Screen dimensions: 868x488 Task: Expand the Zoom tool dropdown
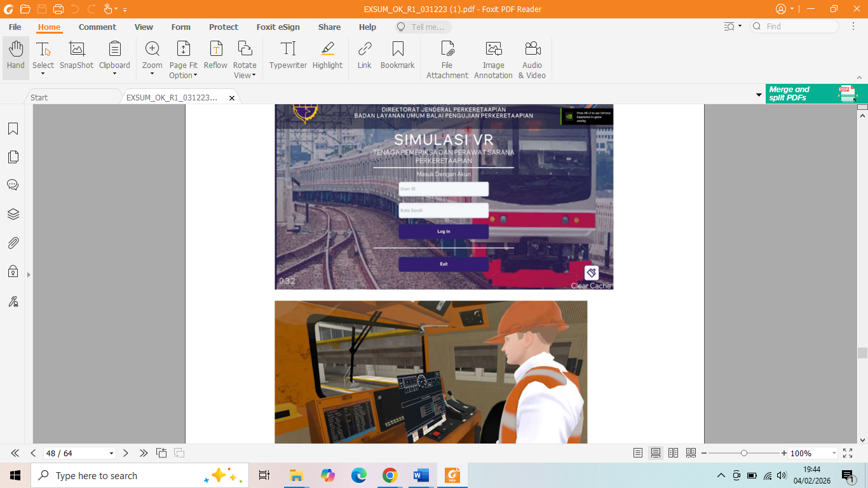(152, 74)
